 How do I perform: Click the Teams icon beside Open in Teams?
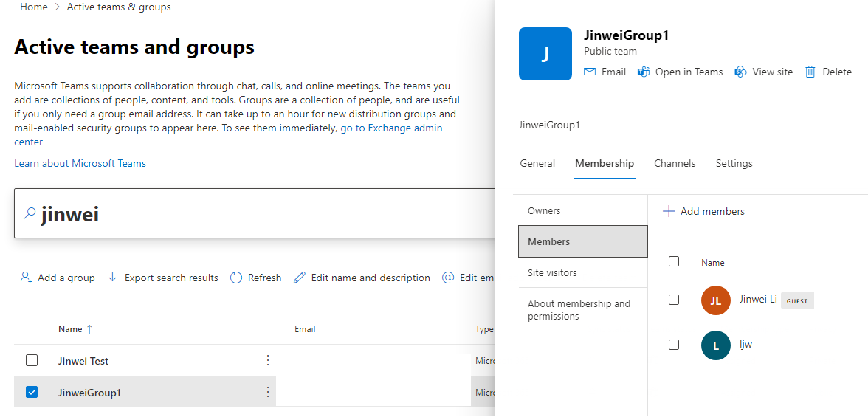pyautogui.click(x=644, y=72)
